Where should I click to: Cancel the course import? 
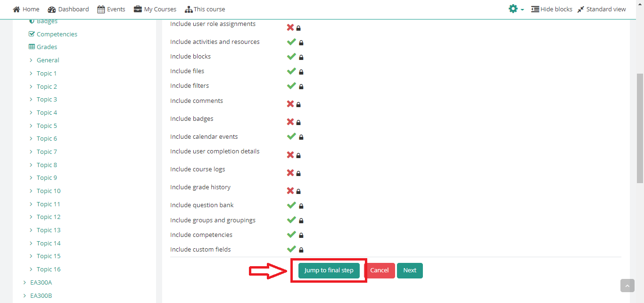pyautogui.click(x=380, y=270)
